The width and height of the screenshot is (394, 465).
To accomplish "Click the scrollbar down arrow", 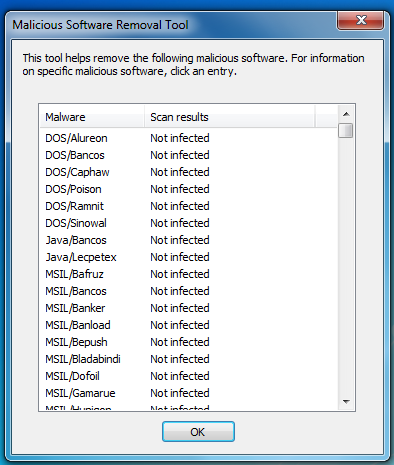I will [346, 402].
